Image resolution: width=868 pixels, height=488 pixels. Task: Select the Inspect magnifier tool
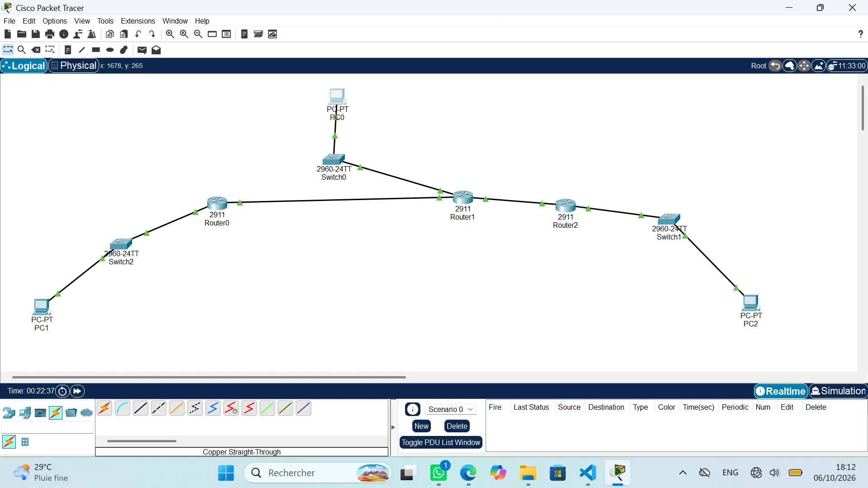click(21, 50)
